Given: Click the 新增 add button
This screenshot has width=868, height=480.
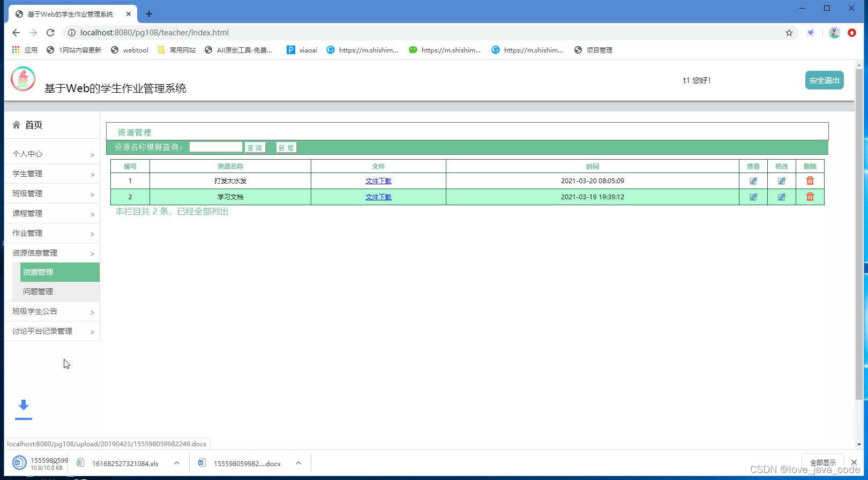Looking at the screenshot, I should point(286,147).
